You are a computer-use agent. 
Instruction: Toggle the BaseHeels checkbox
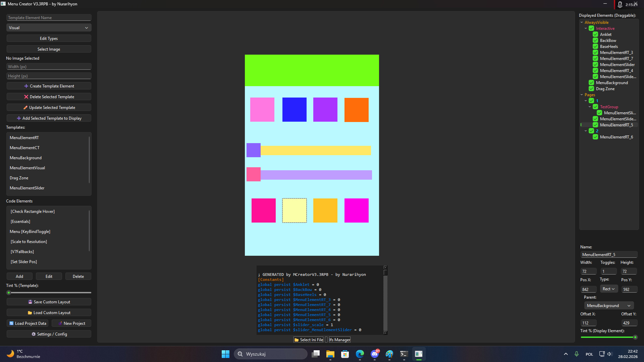pos(595,47)
